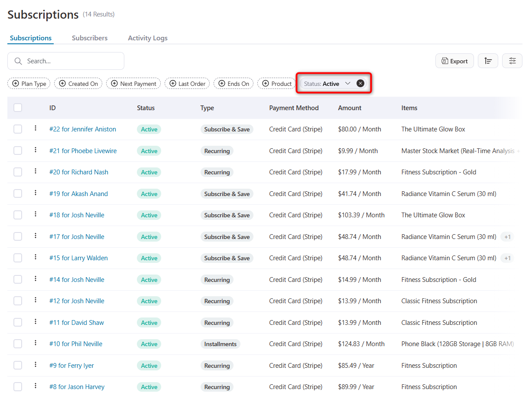Open the Activity Logs tab
The width and height of the screenshot is (532, 396).
tap(147, 38)
